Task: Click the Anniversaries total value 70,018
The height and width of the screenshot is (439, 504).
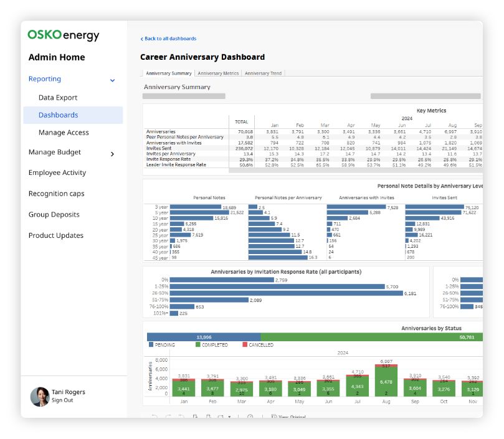Action: [x=245, y=131]
